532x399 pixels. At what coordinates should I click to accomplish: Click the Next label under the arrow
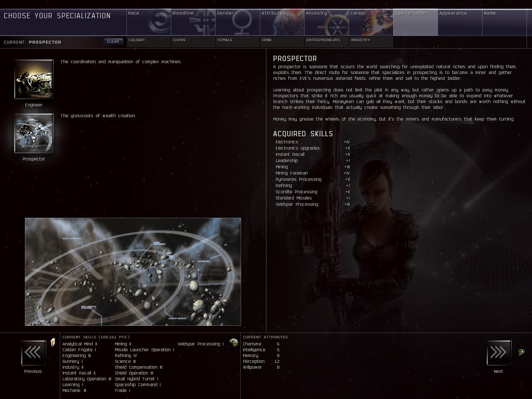tap(498, 372)
